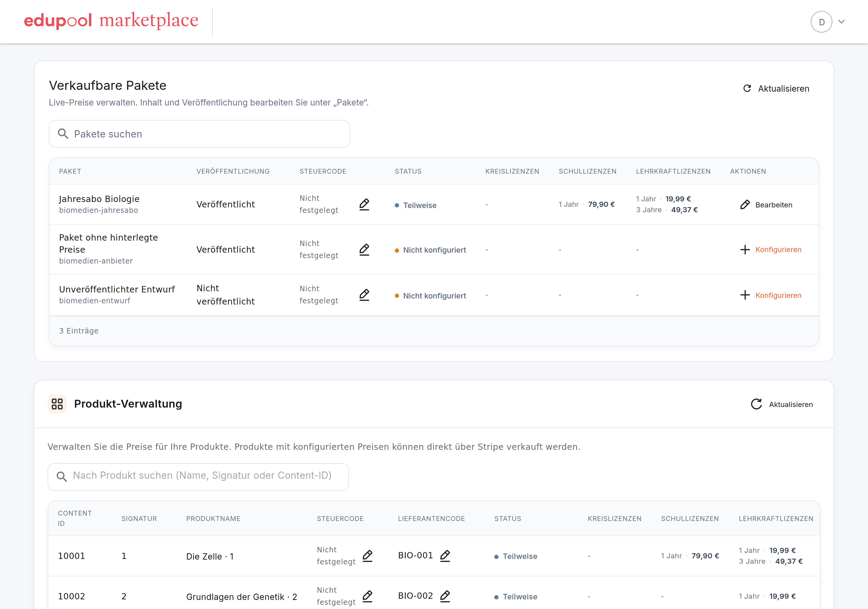Click the Produkt-Verwaltung grid icon

[x=57, y=404]
